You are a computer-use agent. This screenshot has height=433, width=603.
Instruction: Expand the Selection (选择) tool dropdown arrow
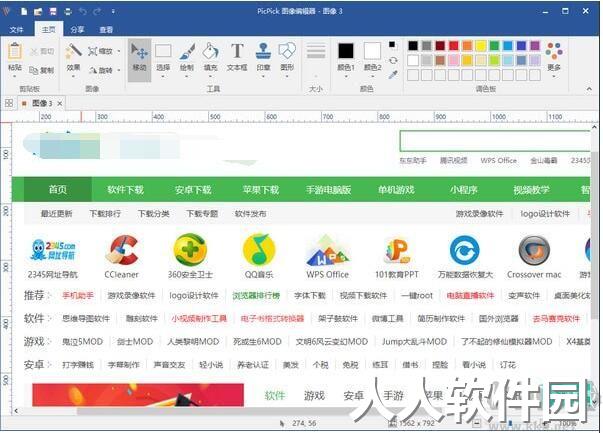click(x=163, y=77)
